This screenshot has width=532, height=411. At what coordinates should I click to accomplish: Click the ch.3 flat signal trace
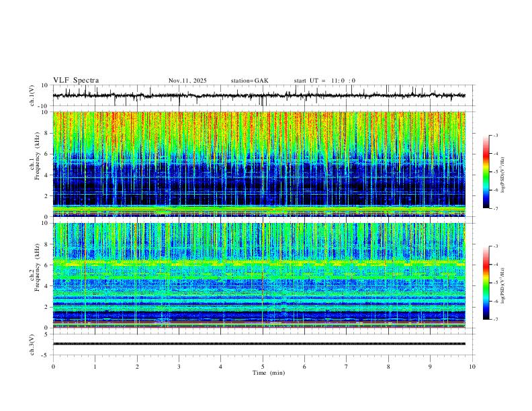(259, 344)
